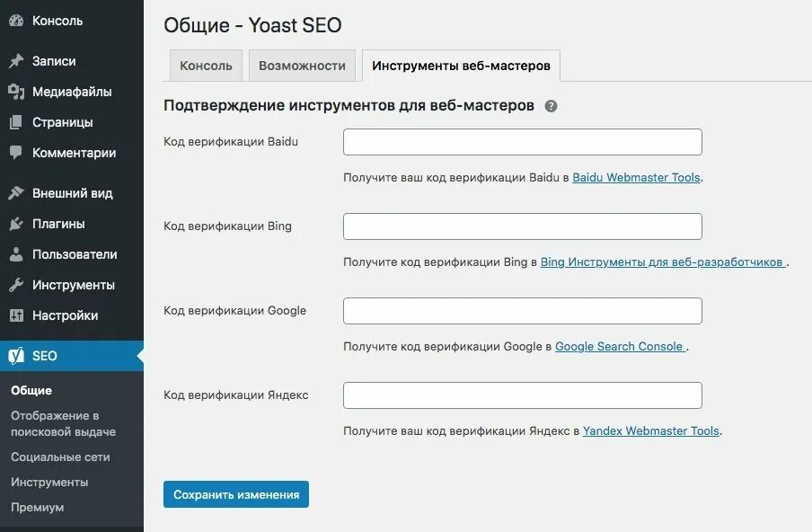Click the Yoast SEO logo icon
812x532 pixels.
click(x=16, y=356)
